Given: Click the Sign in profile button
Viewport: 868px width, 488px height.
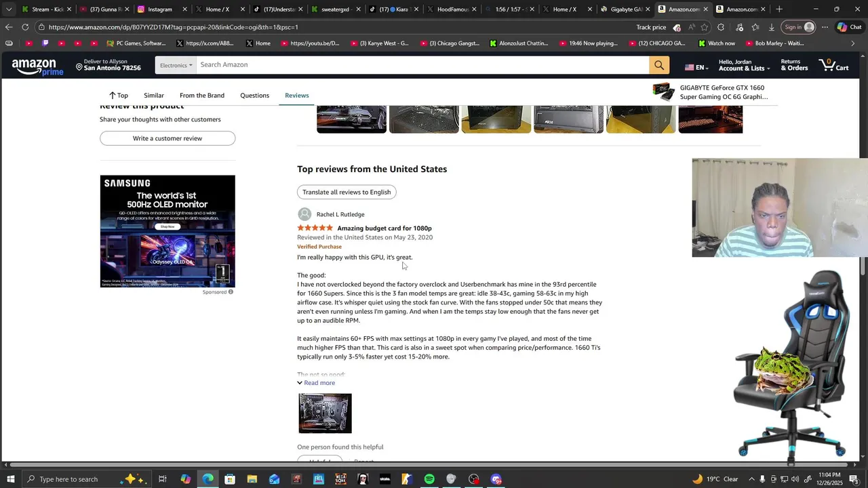Looking at the screenshot, I should pos(797,27).
